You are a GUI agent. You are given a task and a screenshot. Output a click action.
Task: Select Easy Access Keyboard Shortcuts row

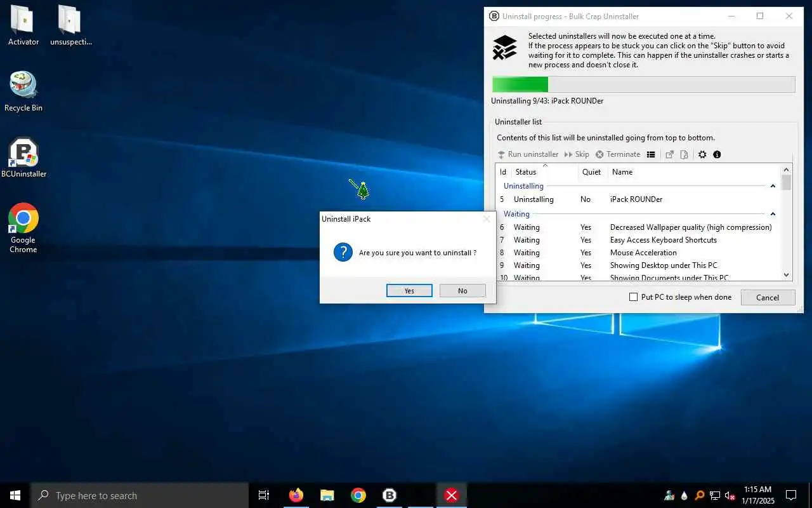click(638, 240)
